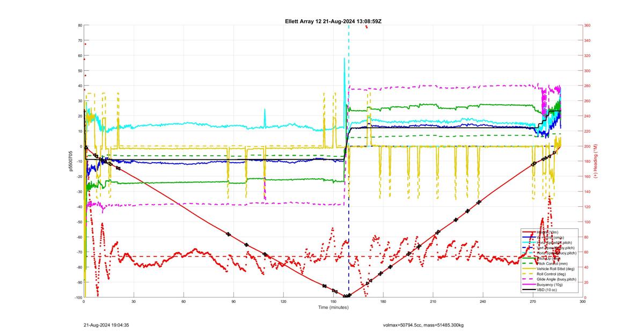Select the "VBD (10 cc)" legend entry
The image size is (644, 334).
546,290
